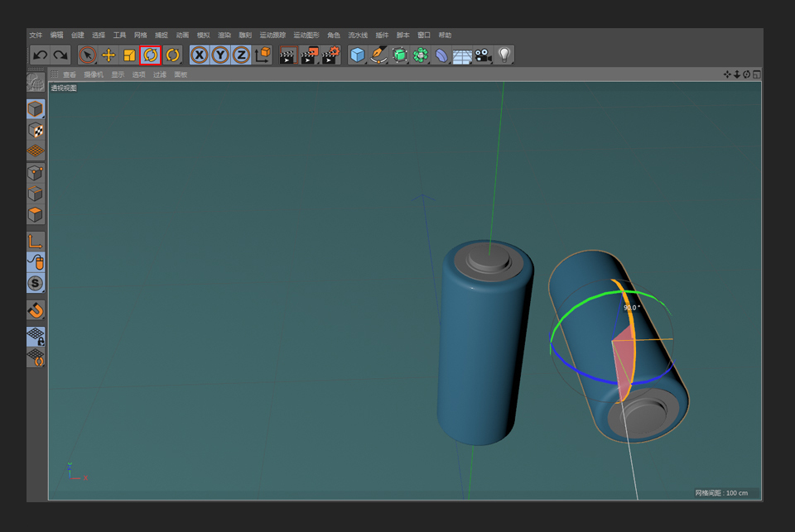Activate the Scale tool

tap(129, 55)
